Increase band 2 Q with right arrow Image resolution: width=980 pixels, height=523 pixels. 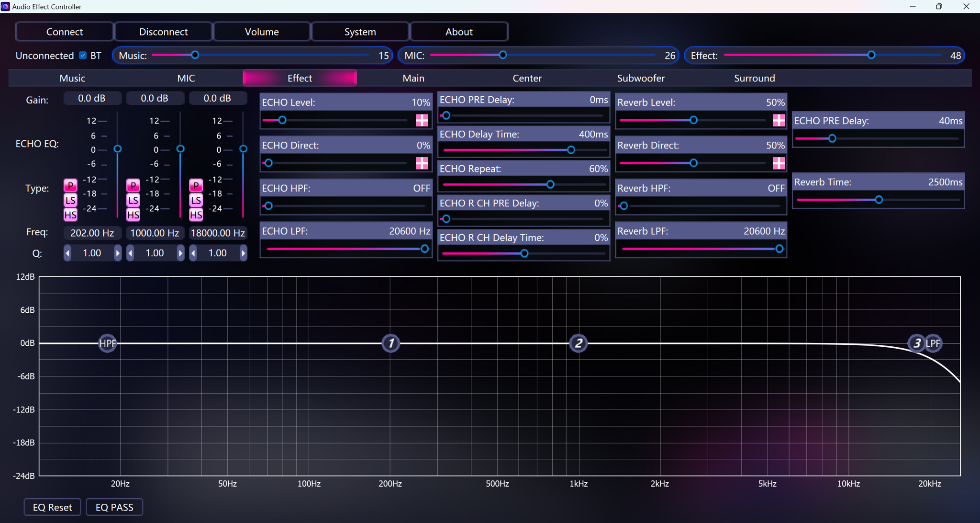(180, 253)
